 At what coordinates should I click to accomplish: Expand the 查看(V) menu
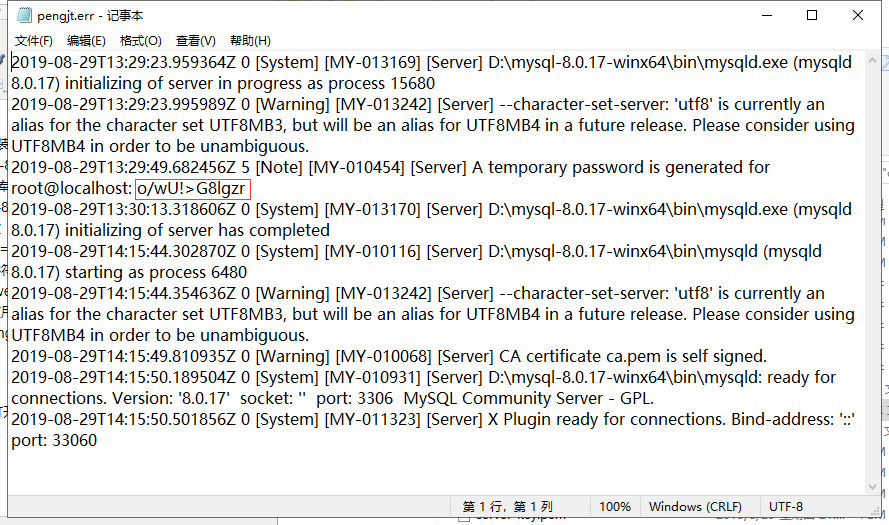coord(195,41)
